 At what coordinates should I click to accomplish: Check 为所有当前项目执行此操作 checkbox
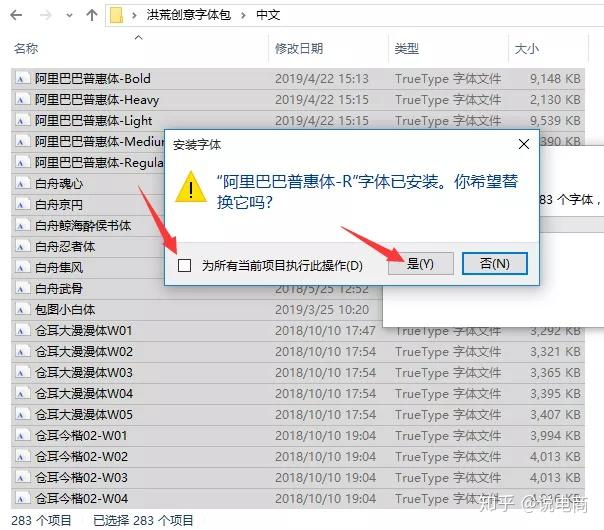coord(185,265)
